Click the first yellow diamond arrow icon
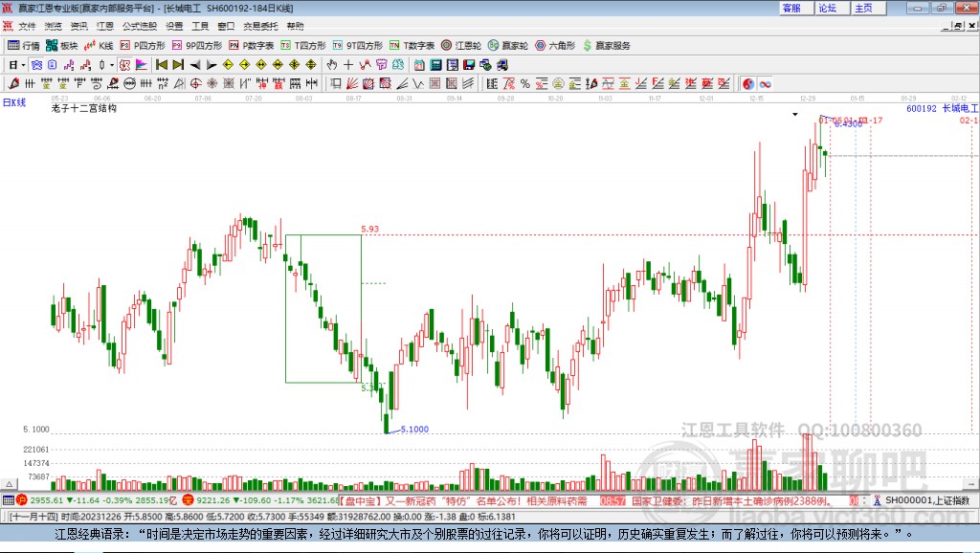 [228, 65]
